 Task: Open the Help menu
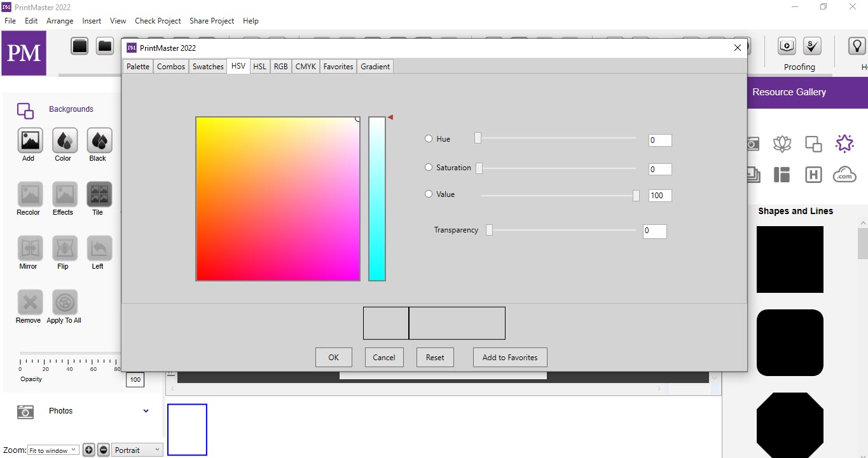[x=251, y=21]
